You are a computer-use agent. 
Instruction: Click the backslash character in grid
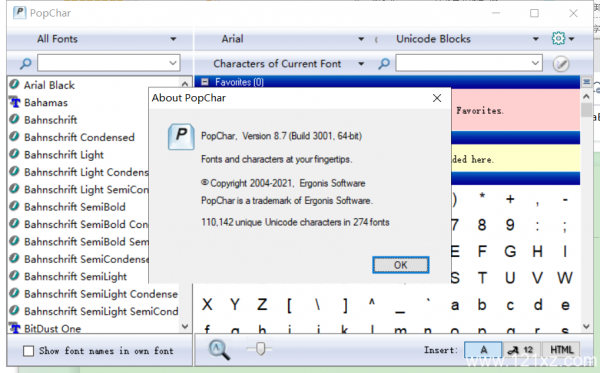click(317, 305)
